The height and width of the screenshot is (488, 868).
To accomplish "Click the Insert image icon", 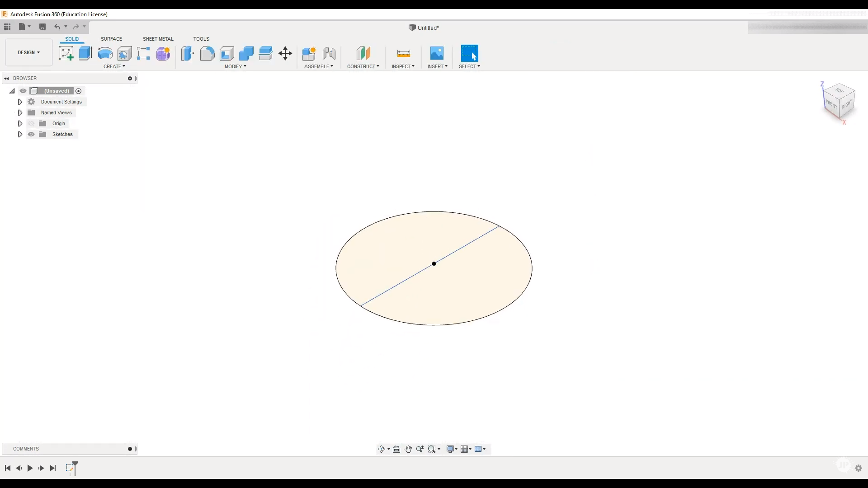I will point(437,53).
